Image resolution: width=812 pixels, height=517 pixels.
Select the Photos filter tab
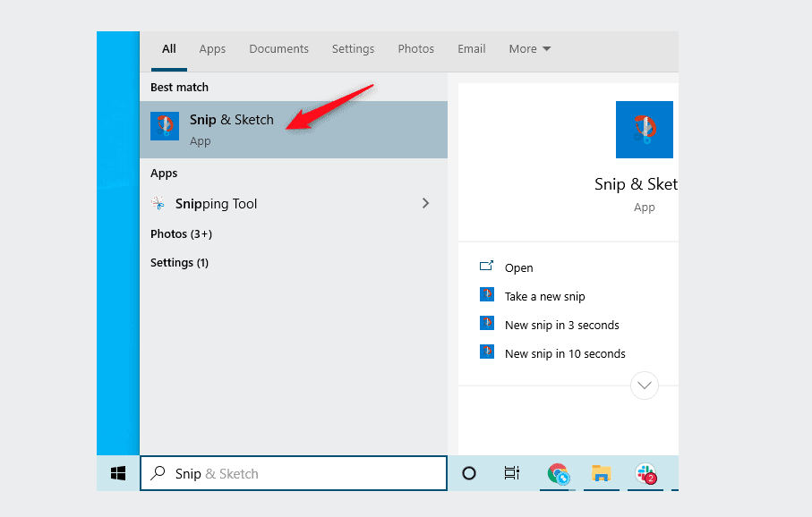coord(415,49)
